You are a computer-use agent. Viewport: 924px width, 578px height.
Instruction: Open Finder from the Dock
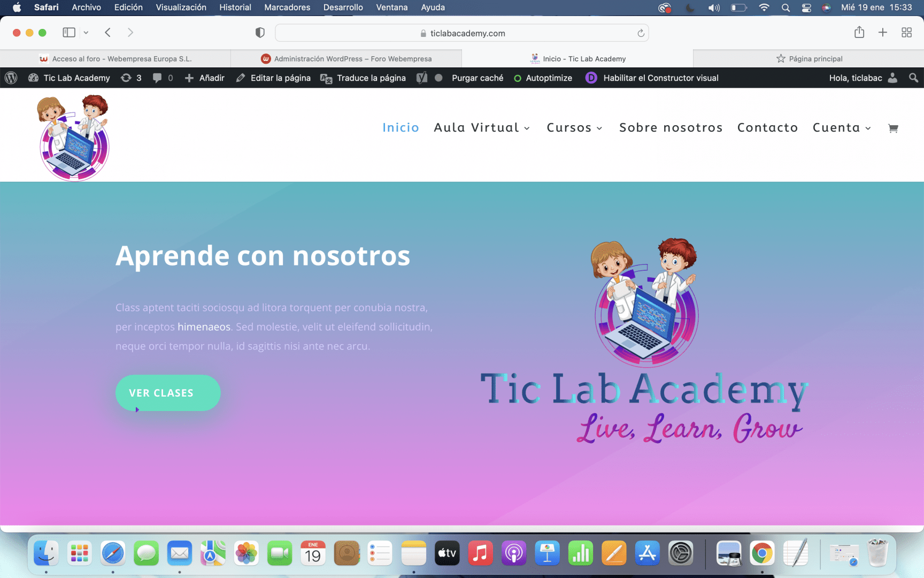point(46,553)
